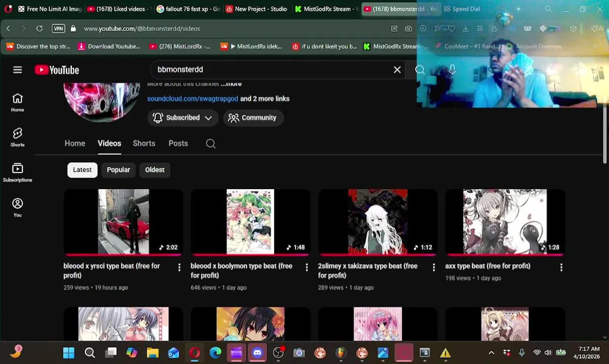Open Shorts in the YouTube sidebar

[17, 137]
